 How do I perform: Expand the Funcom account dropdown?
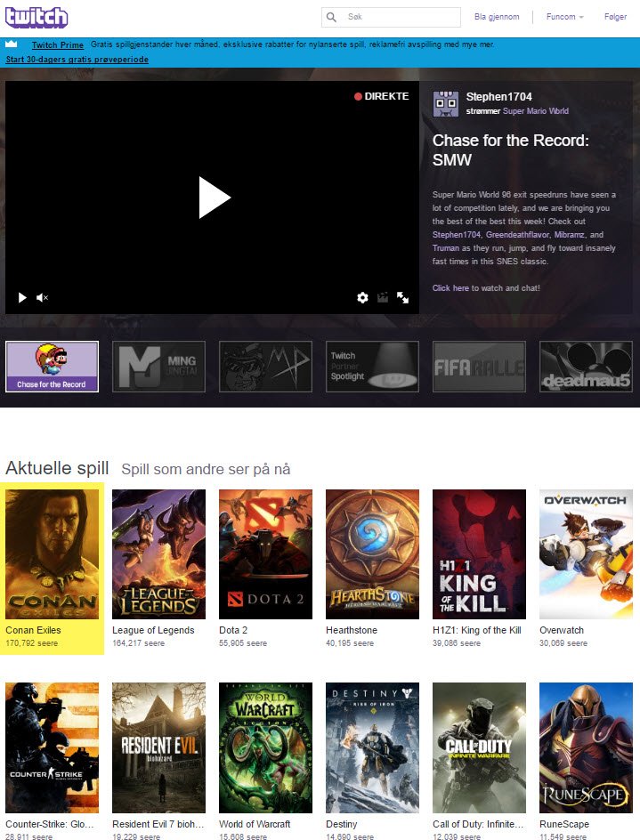(x=565, y=17)
